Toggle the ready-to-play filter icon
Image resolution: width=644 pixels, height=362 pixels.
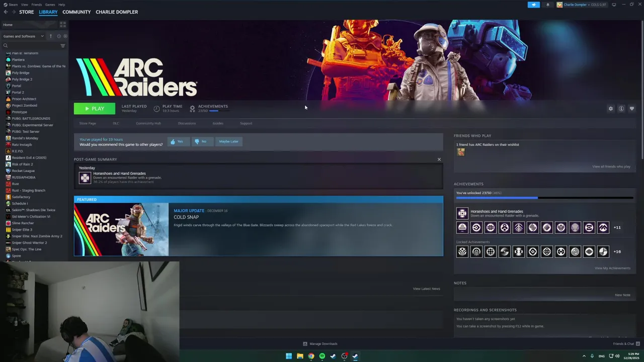tap(65, 36)
